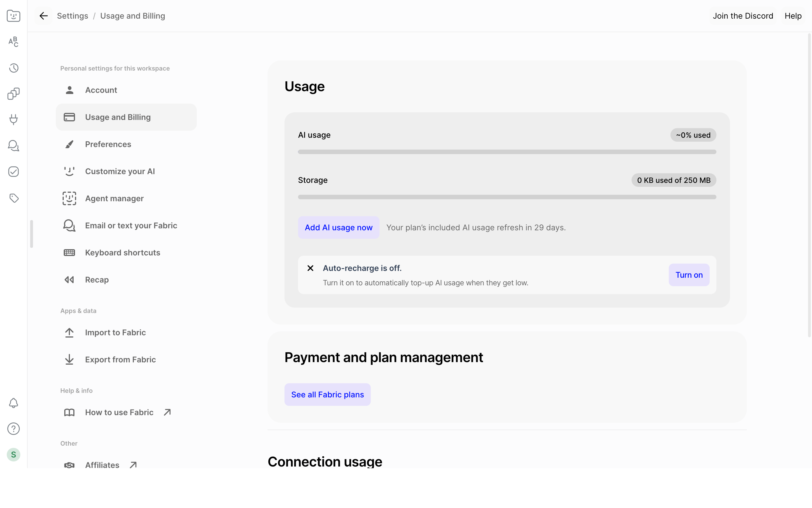Open Agent manager settings
This screenshot has height=508, width=812.
point(126,198)
